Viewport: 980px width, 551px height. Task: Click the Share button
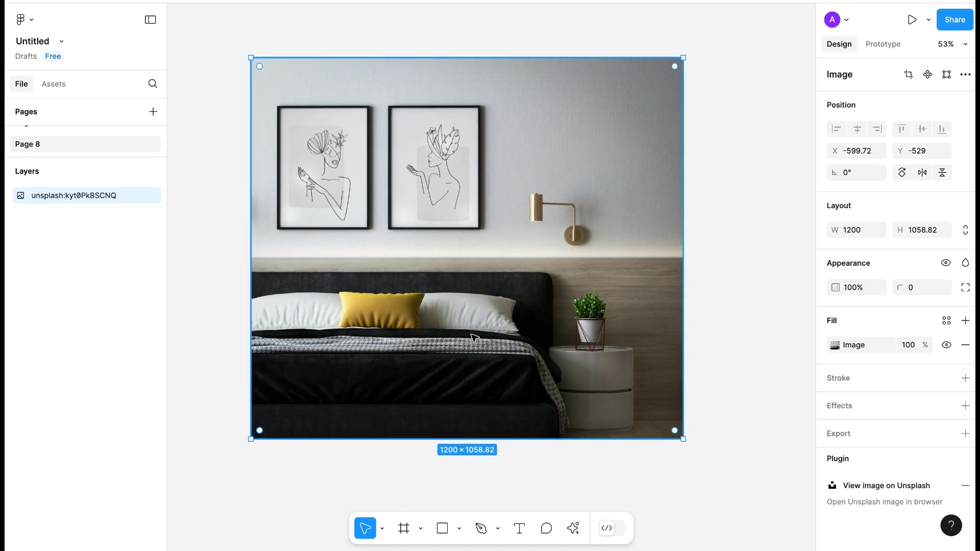[x=954, y=19]
